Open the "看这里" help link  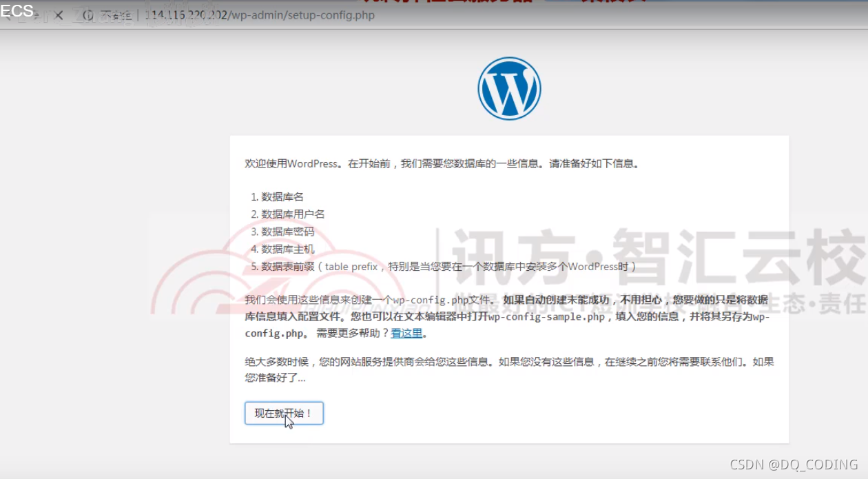[406, 334]
